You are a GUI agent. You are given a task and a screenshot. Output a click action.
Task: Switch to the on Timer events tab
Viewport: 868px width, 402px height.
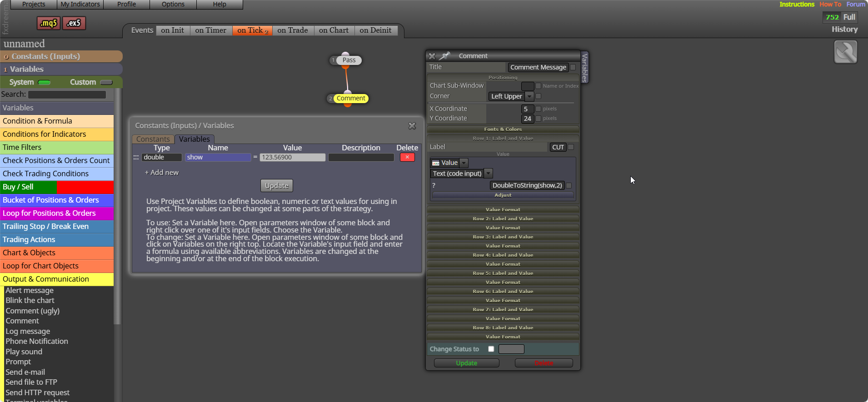point(211,30)
